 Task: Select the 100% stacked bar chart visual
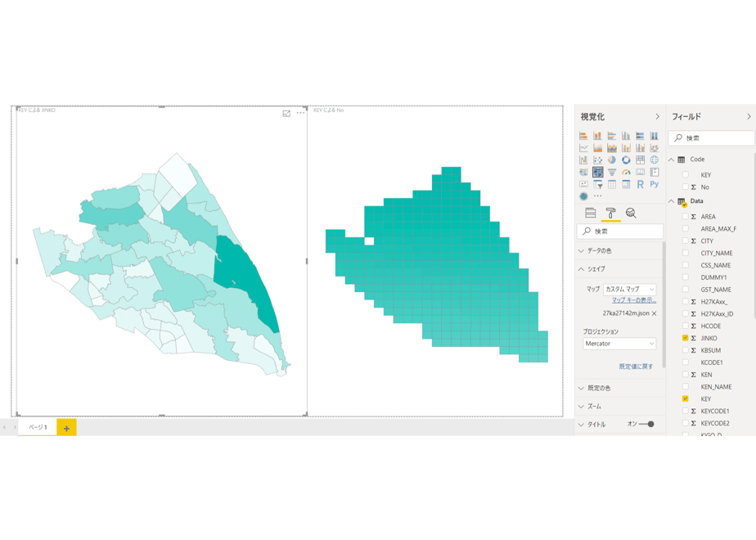pos(641,136)
